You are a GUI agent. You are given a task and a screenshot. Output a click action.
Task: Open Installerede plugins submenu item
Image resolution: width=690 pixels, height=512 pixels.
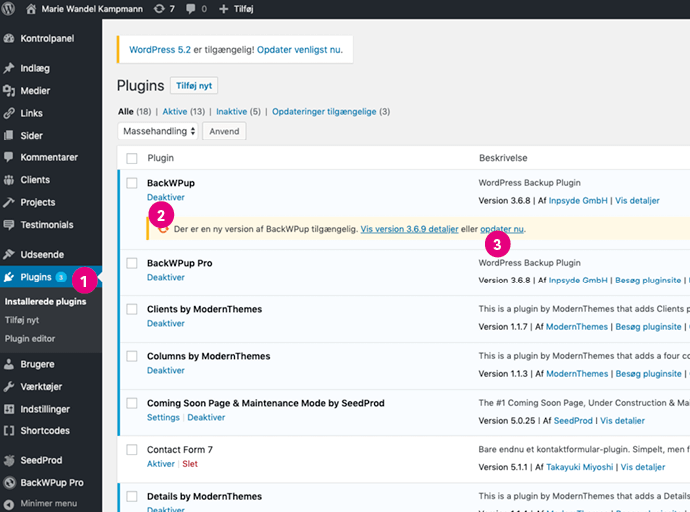(45, 302)
